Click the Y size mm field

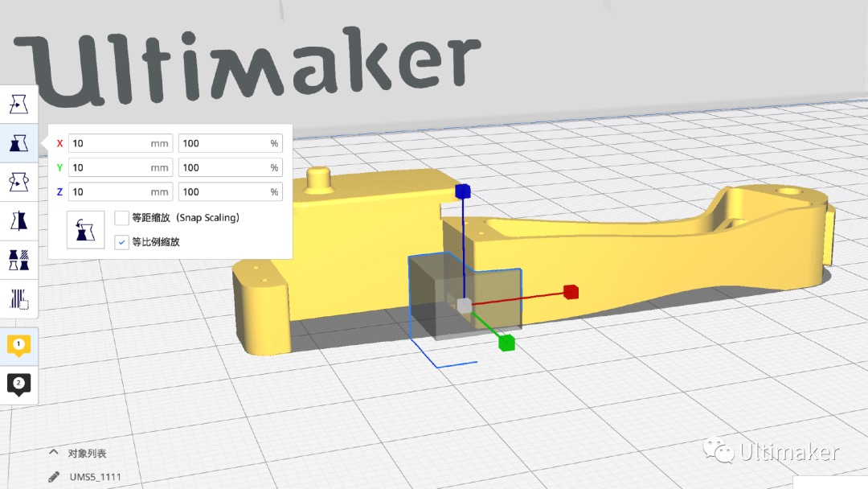pos(120,168)
